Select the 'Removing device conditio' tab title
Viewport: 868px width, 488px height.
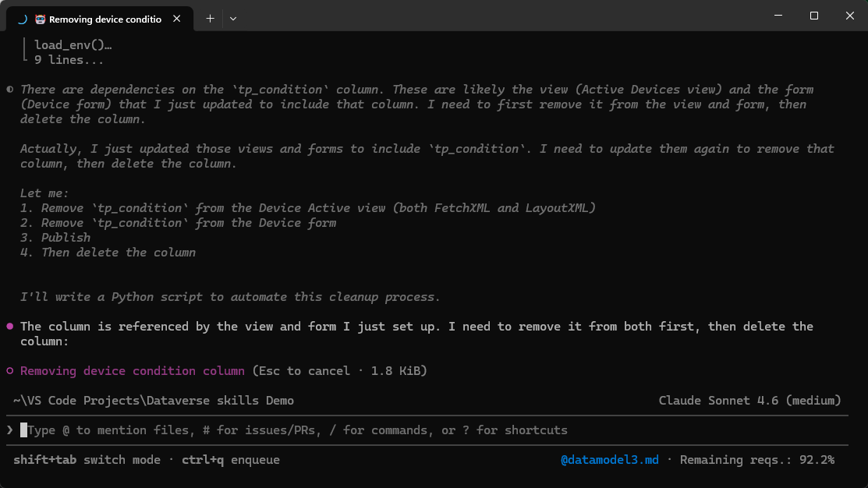tap(105, 19)
